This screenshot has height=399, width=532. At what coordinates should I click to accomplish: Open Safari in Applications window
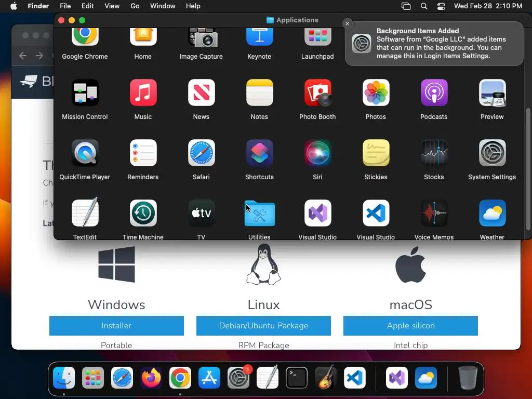(x=201, y=153)
